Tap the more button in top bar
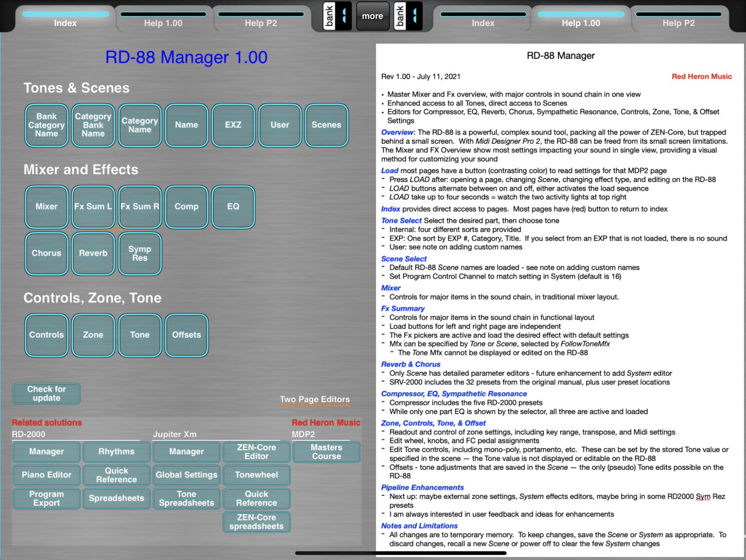The width and height of the screenshot is (746, 560). click(x=373, y=16)
